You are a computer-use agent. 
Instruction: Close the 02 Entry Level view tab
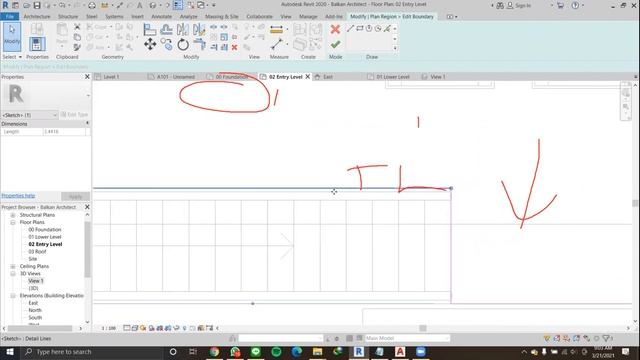click(308, 76)
